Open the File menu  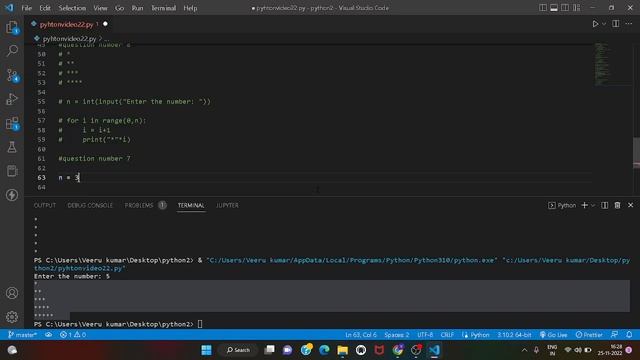click(x=27, y=8)
